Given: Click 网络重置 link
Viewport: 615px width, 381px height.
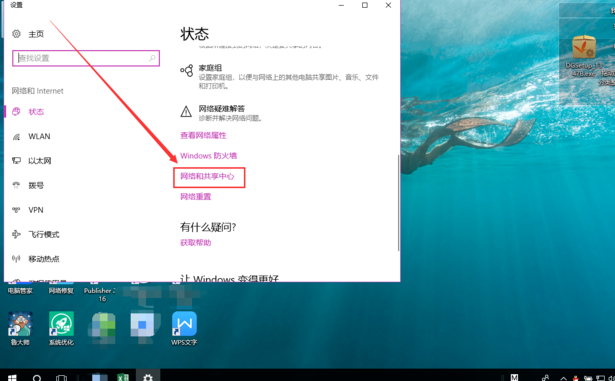Looking at the screenshot, I should tap(195, 197).
